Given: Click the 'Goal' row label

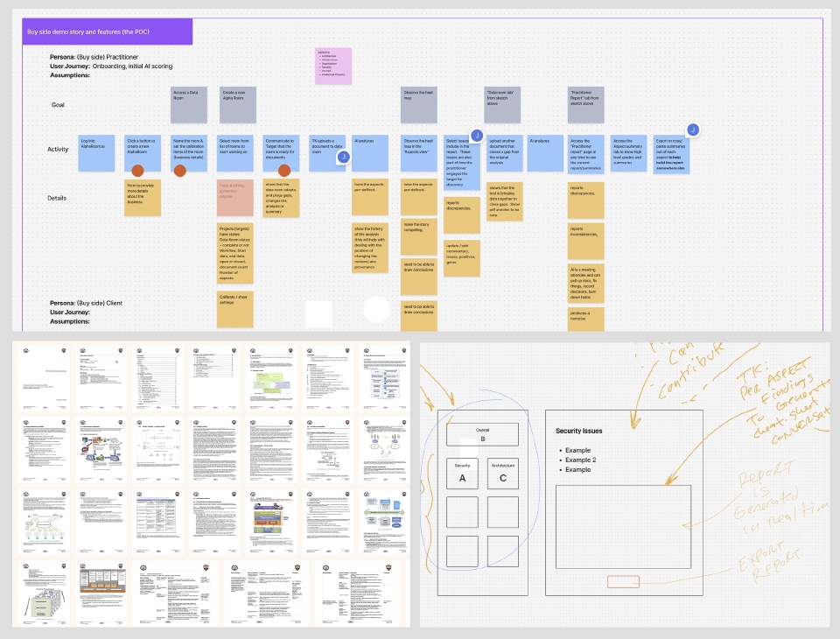Looking at the screenshot, I should (x=58, y=105).
